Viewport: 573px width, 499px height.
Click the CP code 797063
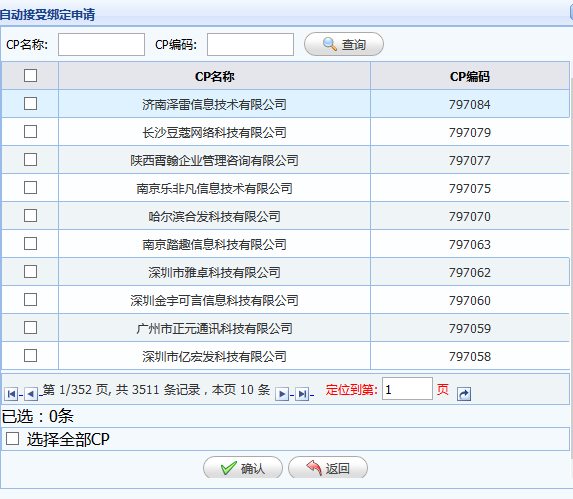click(470, 244)
